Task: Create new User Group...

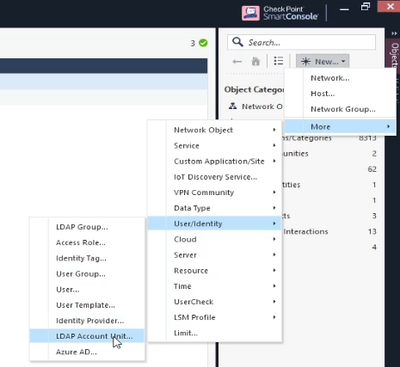Action: 87,274
